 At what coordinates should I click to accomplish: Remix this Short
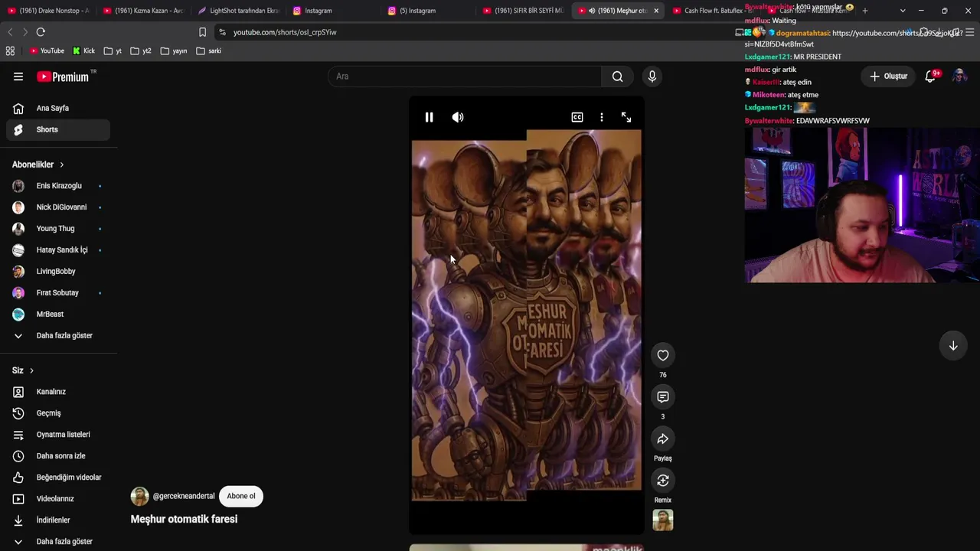click(663, 481)
